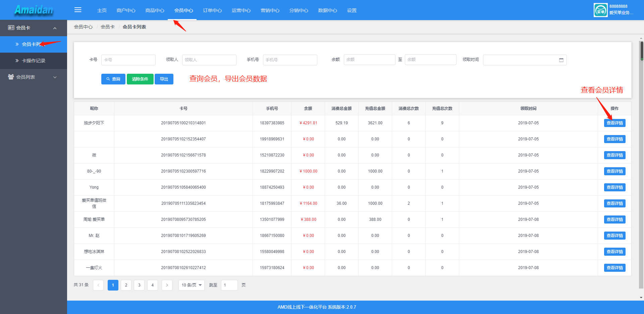Image resolution: width=644 pixels, height=314 pixels.
Task: Focus the minimum 余额 input field
Action: 370,60
